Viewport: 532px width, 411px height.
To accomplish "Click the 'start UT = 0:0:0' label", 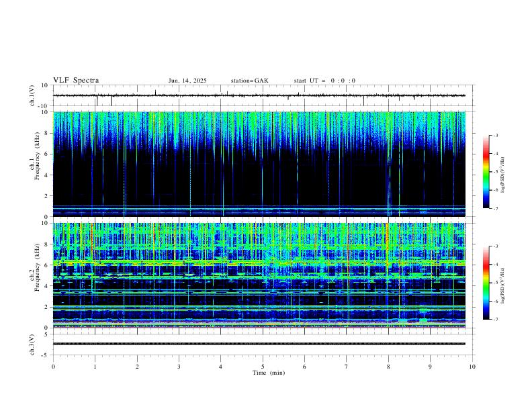I will coord(324,81).
